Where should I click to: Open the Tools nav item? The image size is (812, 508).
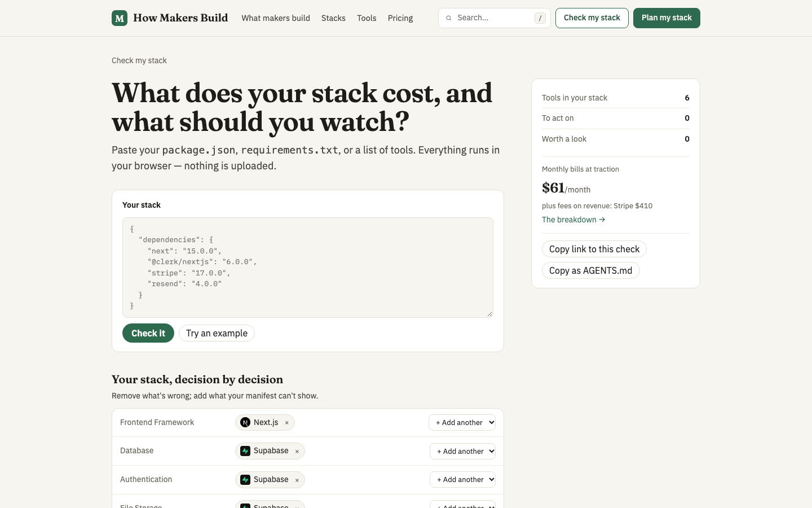pos(367,18)
